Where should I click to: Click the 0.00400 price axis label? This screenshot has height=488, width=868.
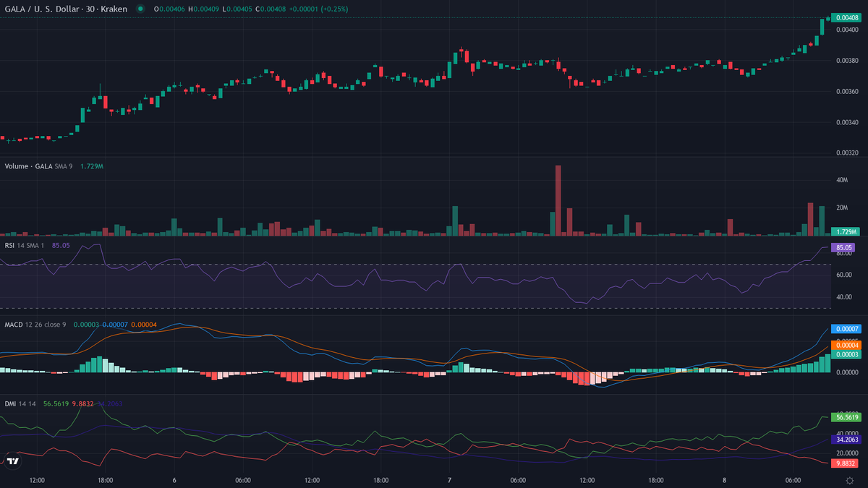[847, 30]
